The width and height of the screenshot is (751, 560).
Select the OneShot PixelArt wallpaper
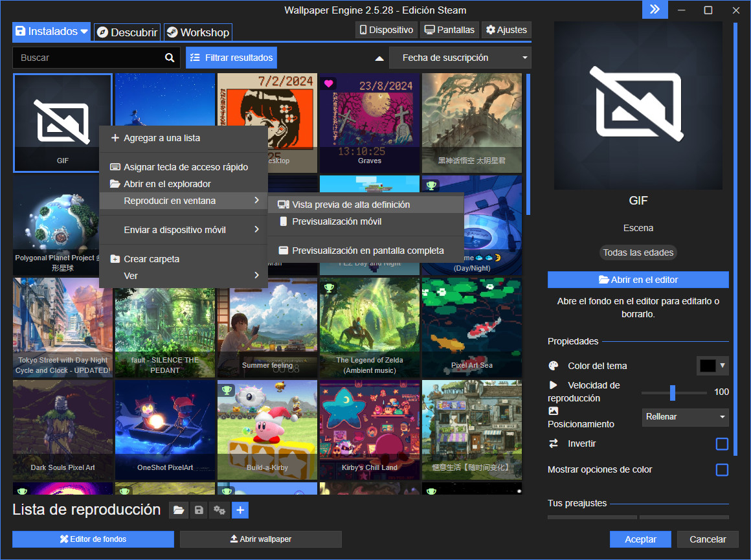tap(164, 430)
